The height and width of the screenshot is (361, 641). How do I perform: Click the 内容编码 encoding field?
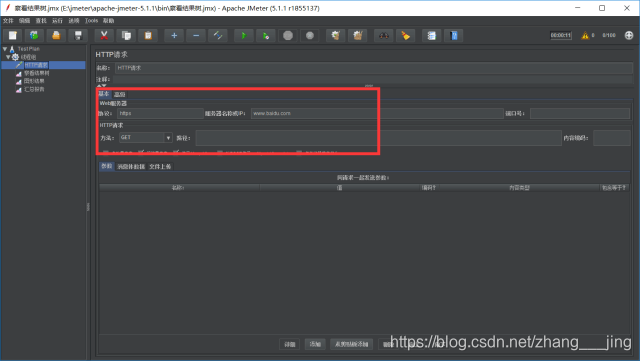[x=612, y=138]
